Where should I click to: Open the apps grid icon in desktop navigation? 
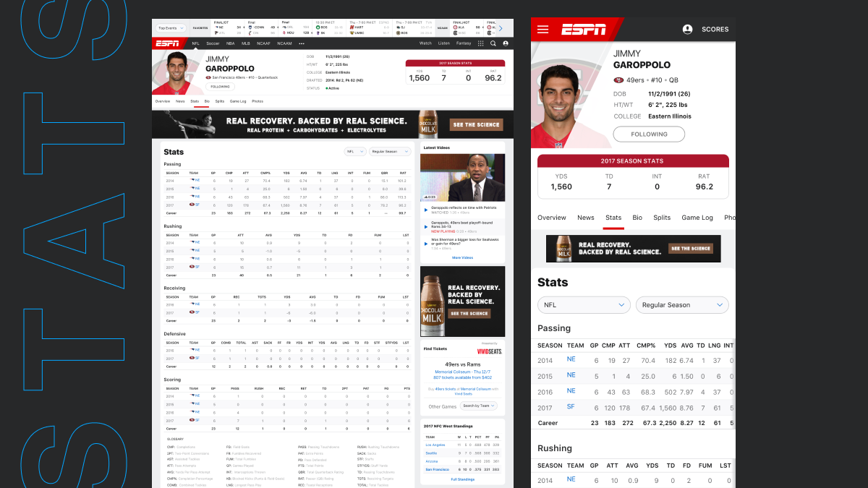click(481, 43)
